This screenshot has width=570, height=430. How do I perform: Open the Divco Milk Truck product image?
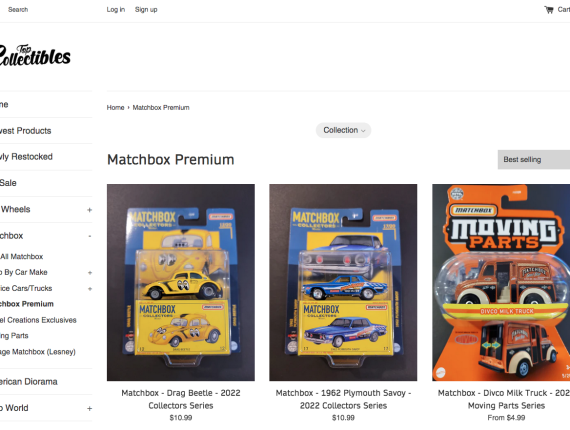(x=501, y=282)
